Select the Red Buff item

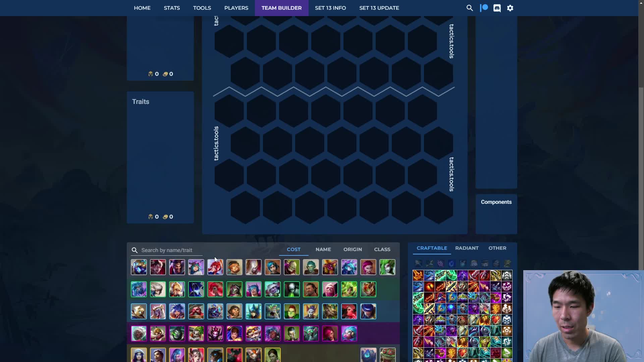(429, 287)
